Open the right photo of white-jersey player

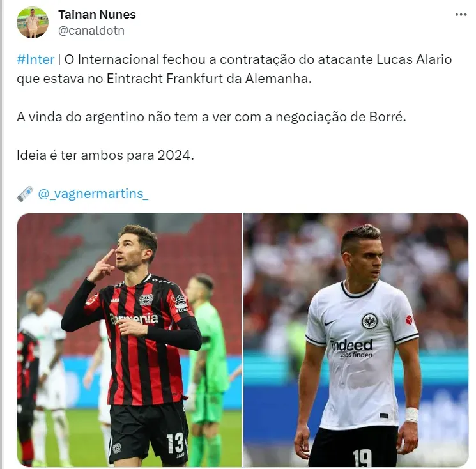[x=356, y=340]
